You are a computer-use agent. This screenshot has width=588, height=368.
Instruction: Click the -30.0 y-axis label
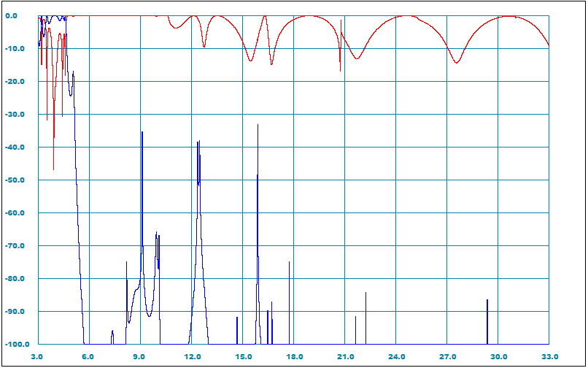tap(16, 115)
